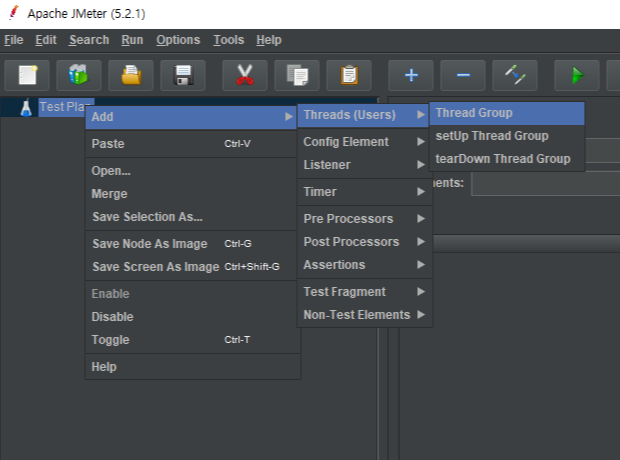Viewport: 620px width, 460px height.
Task: Expand Threads (Users) submenu
Action: coord(363,115)
